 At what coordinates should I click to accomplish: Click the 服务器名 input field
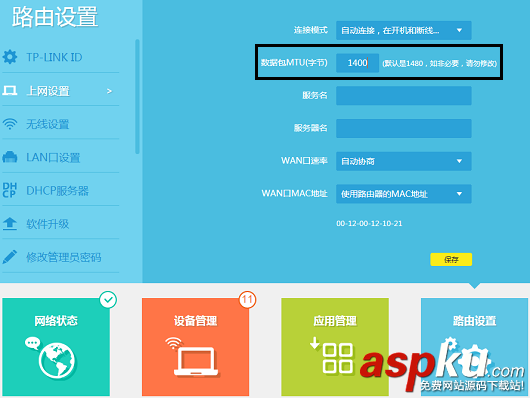pos(404,128)
